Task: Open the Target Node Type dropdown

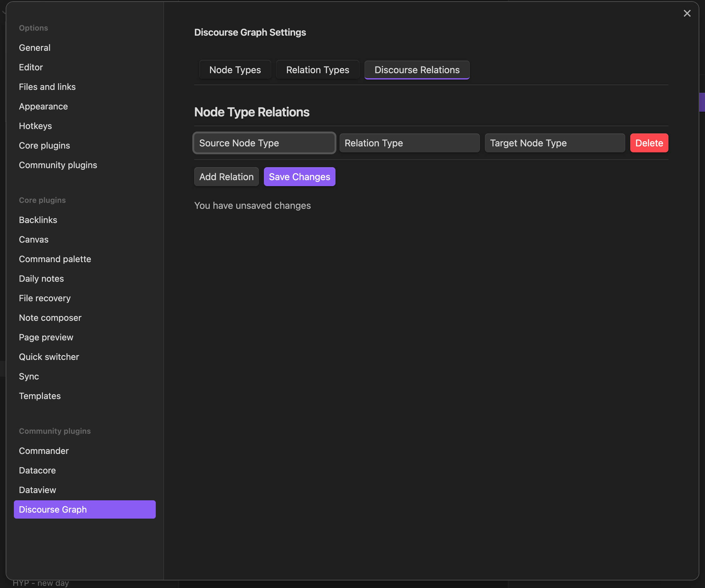Action: 555,143
